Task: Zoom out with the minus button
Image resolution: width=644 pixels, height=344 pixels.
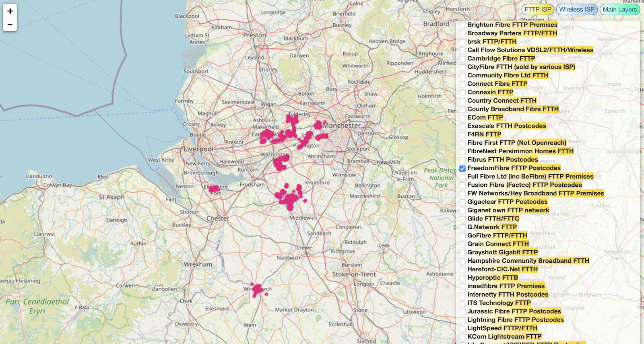Action: (10, 25)
